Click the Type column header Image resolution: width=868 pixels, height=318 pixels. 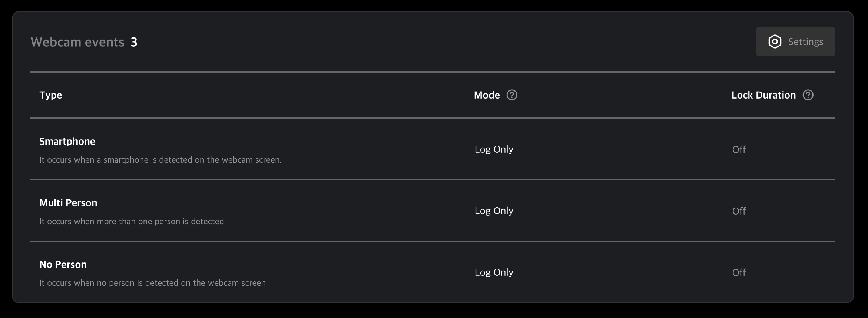pos(51,95)
